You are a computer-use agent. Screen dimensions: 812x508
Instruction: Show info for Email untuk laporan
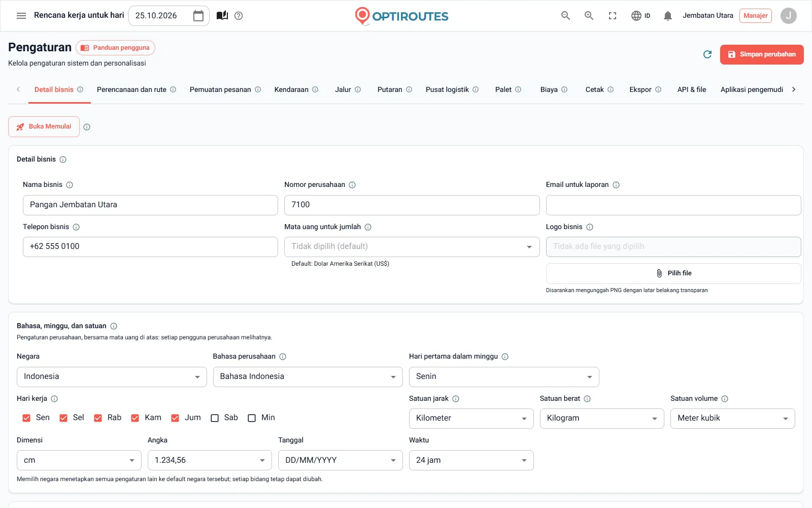tap(616, 185)
